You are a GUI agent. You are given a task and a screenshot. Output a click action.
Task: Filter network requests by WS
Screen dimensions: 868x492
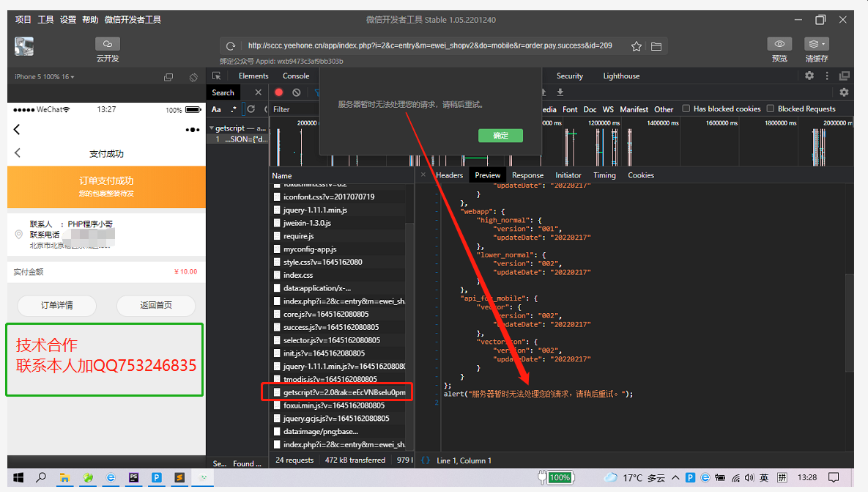[x=609, y=109]
